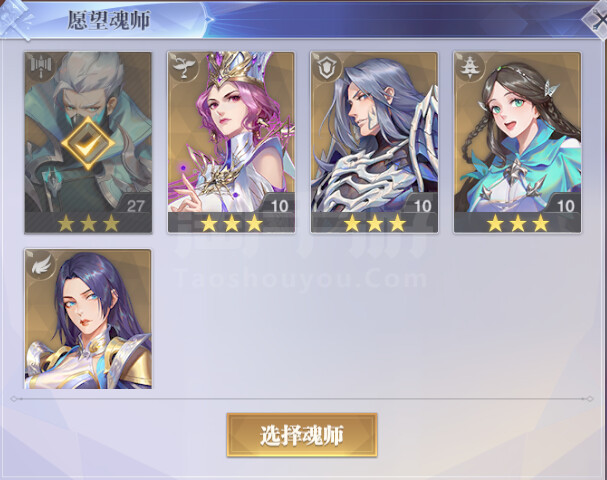The width and height of the screenshot is (607, 480).
Task: Uncheck the golden checkmark on masked character
Action: [88, 143]
